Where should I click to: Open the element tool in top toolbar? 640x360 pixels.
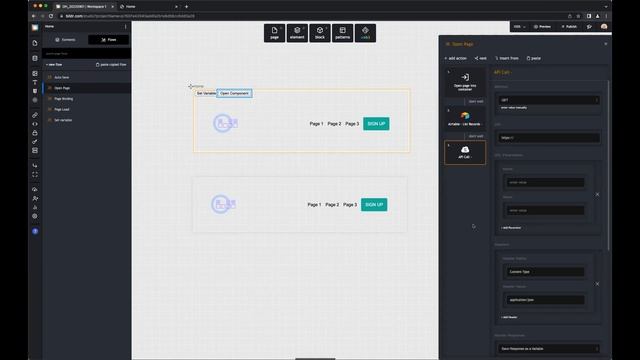(x=297, y=33)
